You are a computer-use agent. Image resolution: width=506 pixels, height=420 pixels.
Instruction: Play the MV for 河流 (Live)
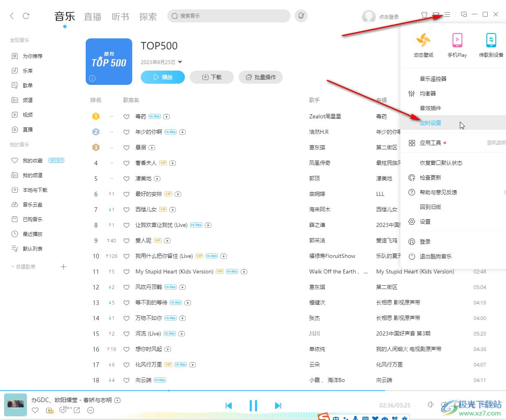pos(182,334)
